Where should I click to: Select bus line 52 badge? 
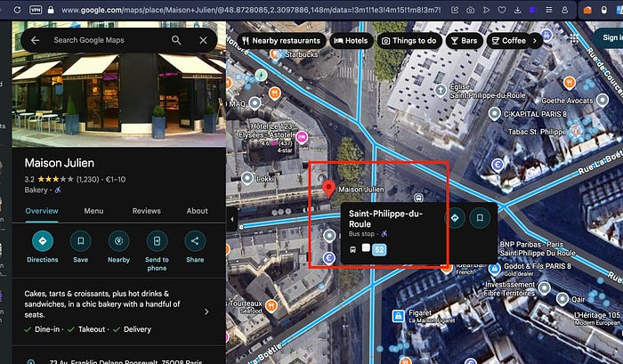[x=379, y=250]
